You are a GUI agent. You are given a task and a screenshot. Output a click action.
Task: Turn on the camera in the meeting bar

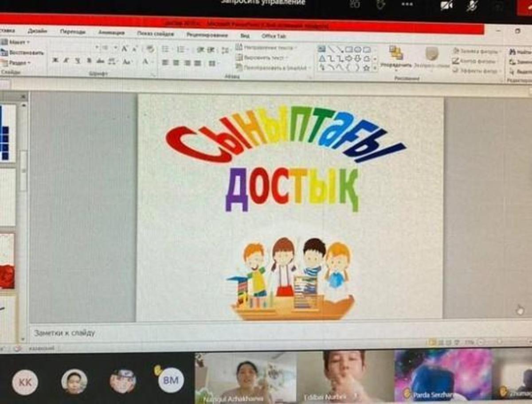[x=446, y=5]
